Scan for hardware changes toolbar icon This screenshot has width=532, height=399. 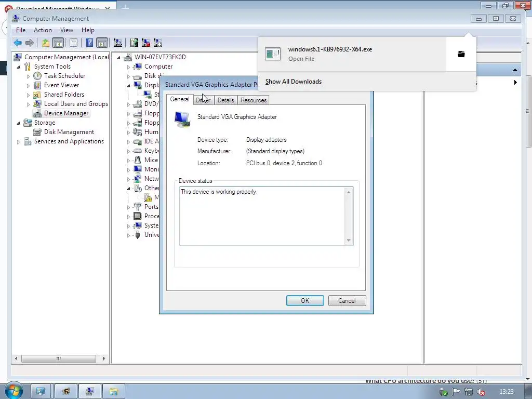click(118, 43)
